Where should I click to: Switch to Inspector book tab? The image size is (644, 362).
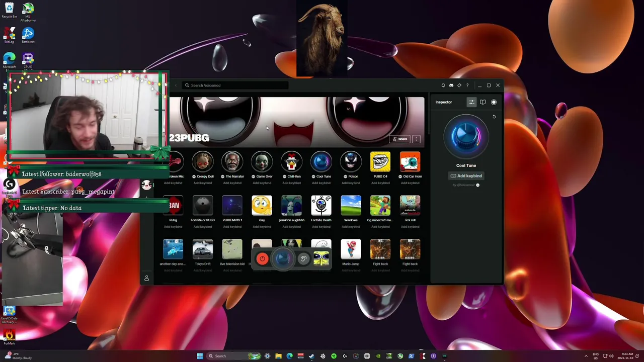pos(482,102)
